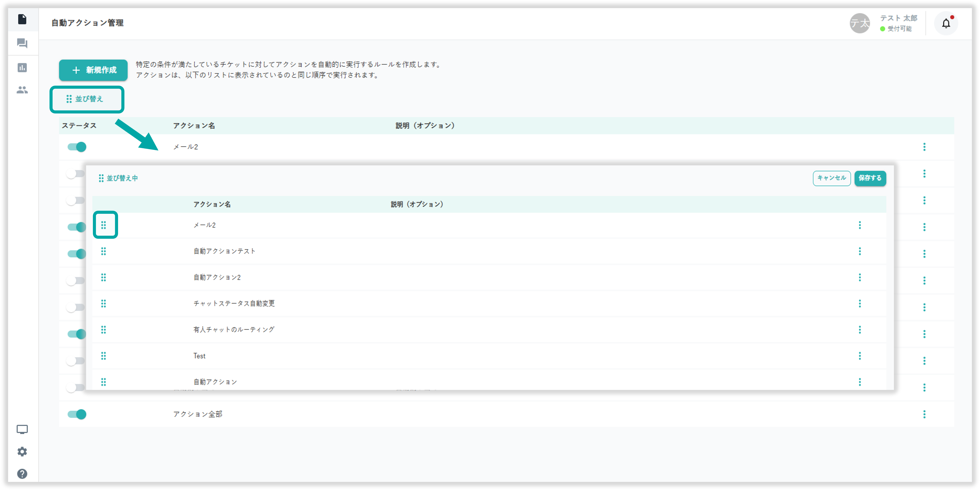
Task: Toggle status switch for メール2
Action: (77, 147)
